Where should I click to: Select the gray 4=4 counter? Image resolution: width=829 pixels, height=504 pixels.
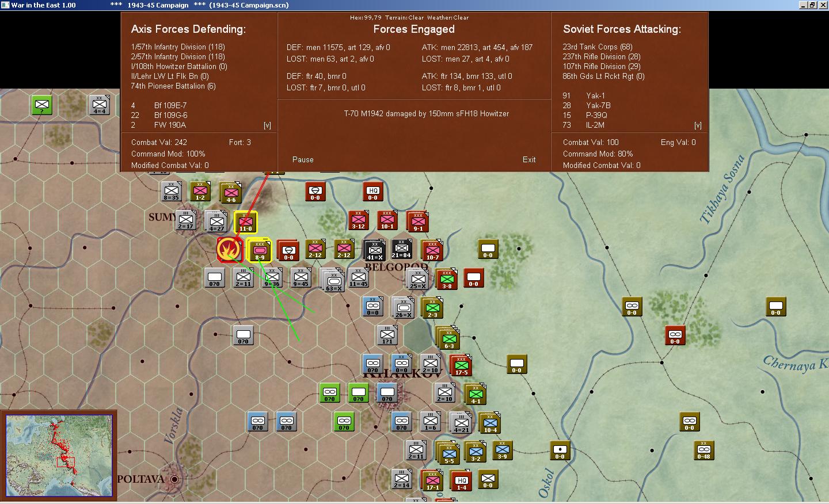(x=100, y=105)
